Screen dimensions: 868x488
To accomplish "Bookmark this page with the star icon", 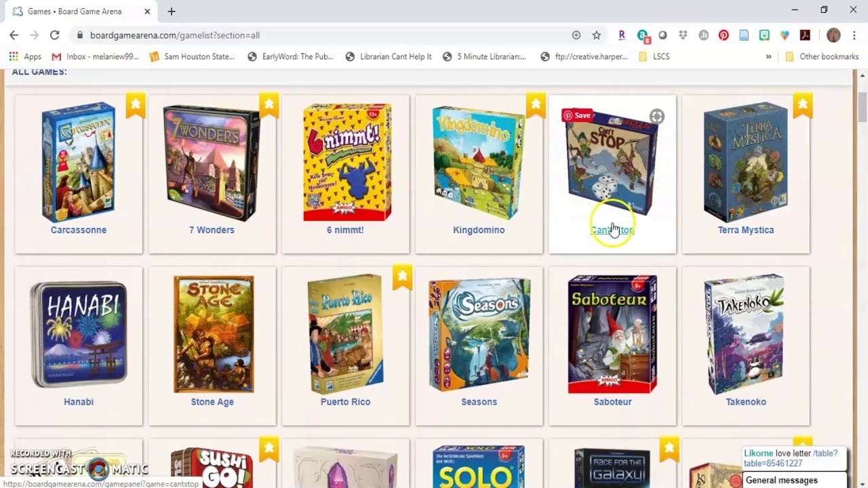I will point(597,35).
